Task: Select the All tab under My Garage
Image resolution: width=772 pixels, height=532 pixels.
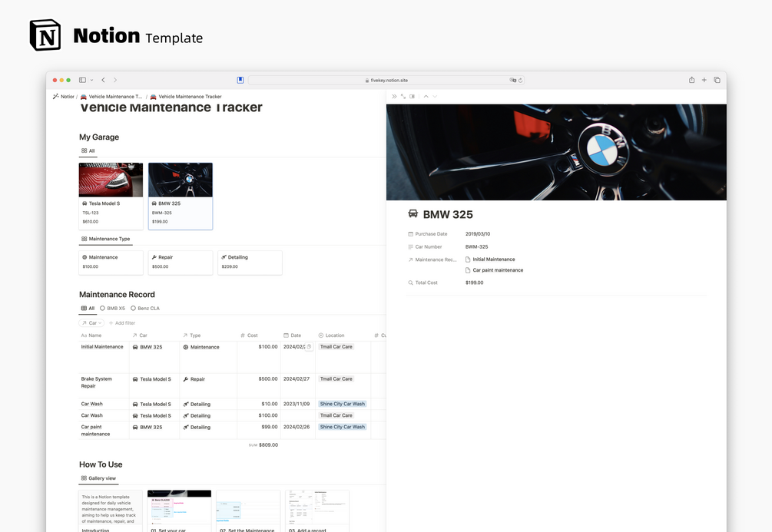Action: [88, 151]
